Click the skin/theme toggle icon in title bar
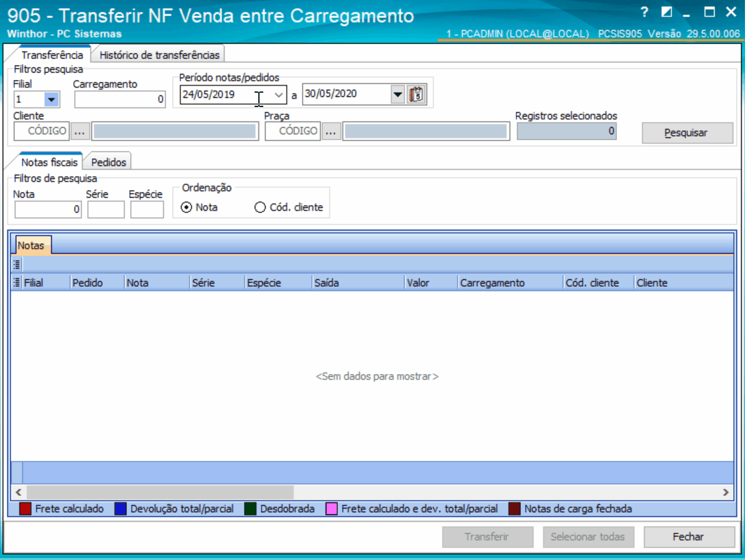 [667, 12]
